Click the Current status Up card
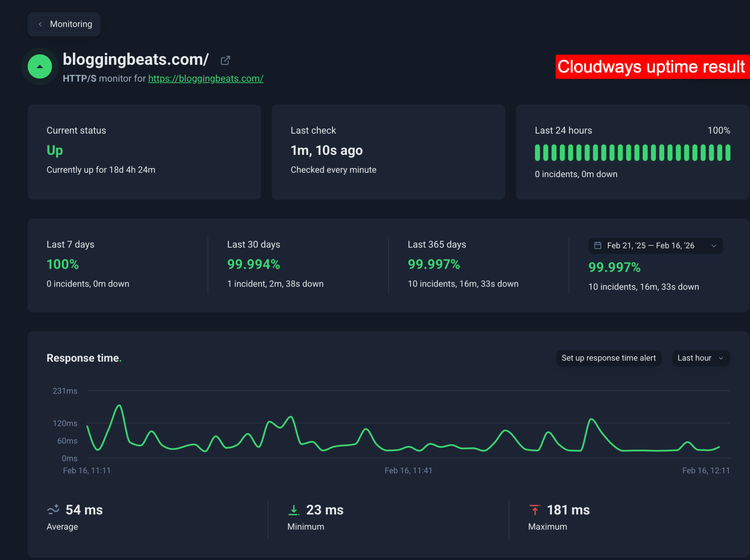 (x=144, y=152)
